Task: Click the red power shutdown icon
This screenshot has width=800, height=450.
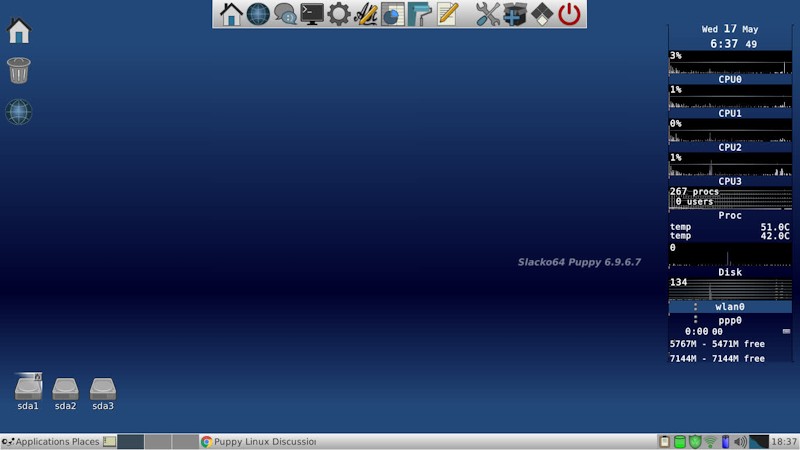Action: point(569,14)
